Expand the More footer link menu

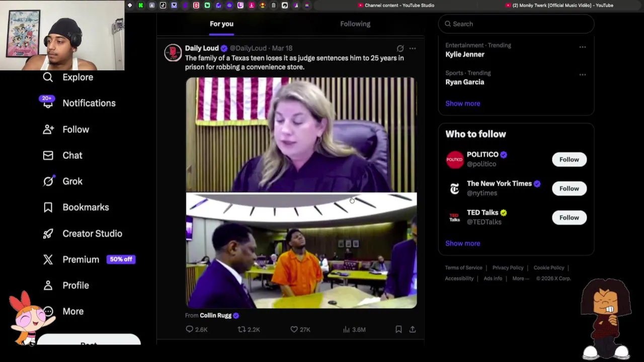[x=521, y=279]
